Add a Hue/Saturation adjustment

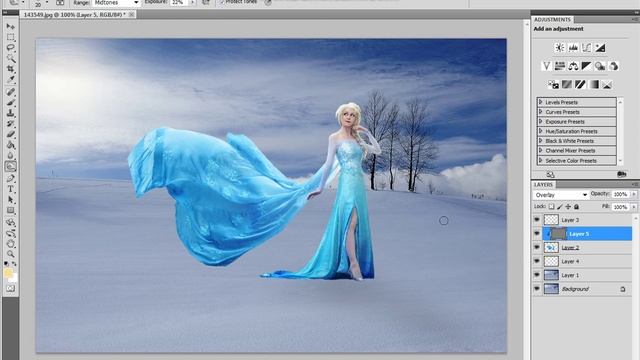(560, 66)
